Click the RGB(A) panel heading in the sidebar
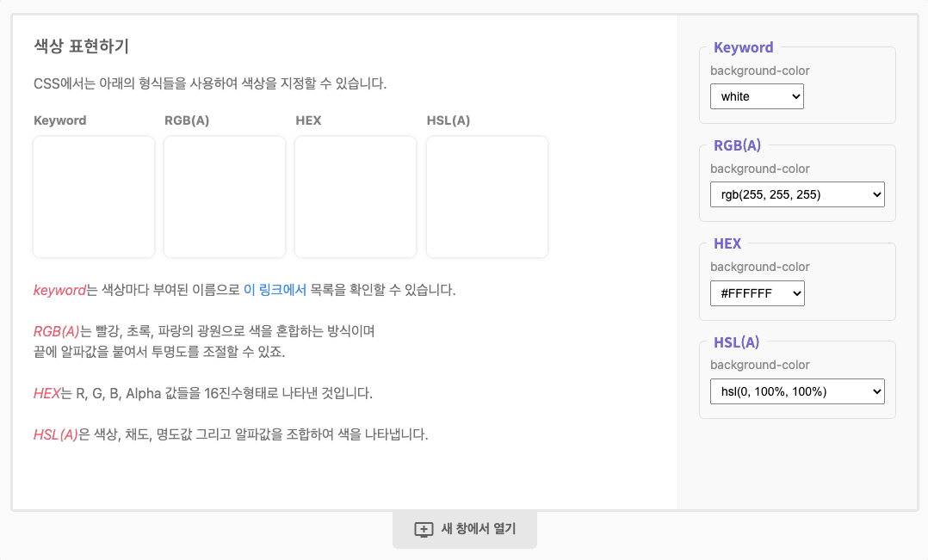Viewport: 928px width, 560px height. (x=737, y=145)
